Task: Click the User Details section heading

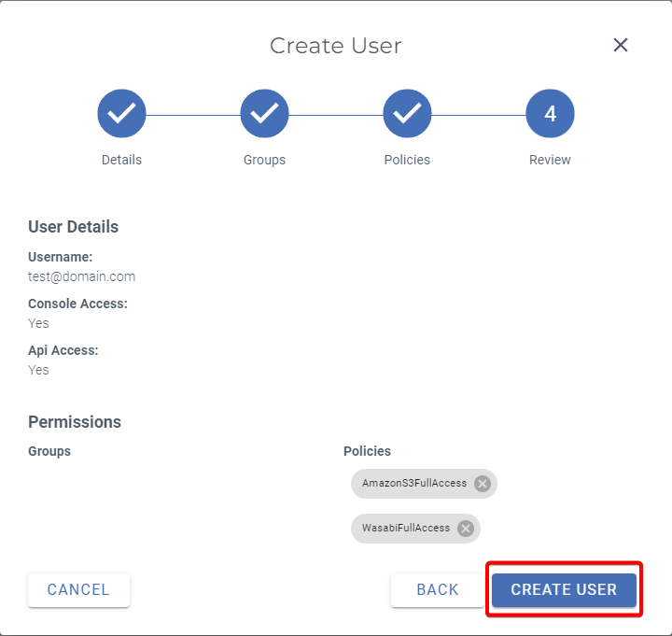Action: 74,227
